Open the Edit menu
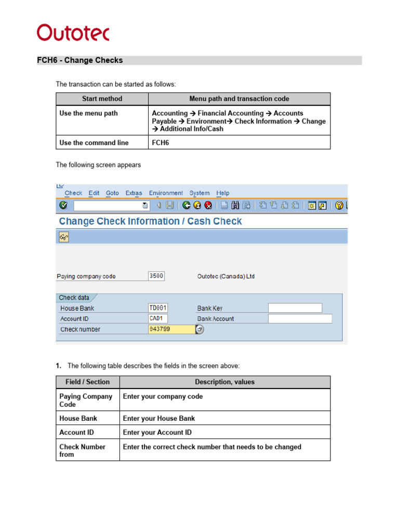This screenshot has height=532, width=399. point(94,193)
